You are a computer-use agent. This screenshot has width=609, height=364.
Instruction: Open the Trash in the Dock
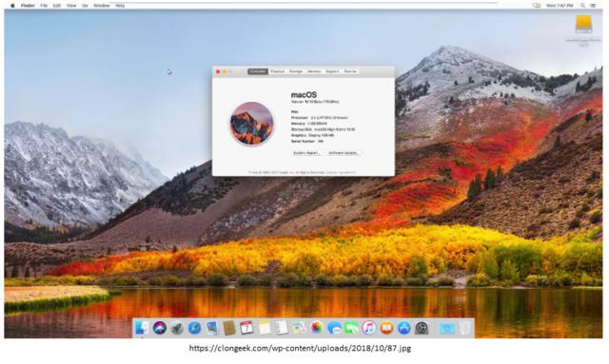pyautogui.click(x=464, y=328)
